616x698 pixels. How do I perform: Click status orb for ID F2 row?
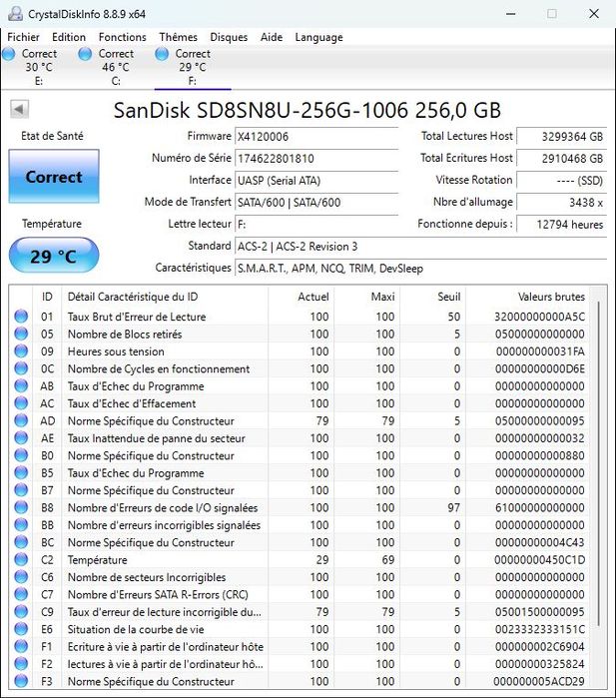tap(21, 663)
